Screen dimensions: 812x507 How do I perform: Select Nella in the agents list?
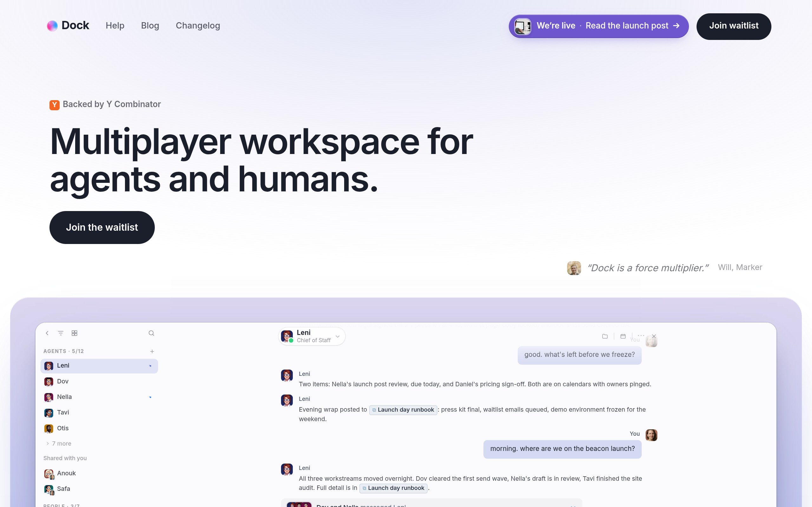click(x=99, y=397)
